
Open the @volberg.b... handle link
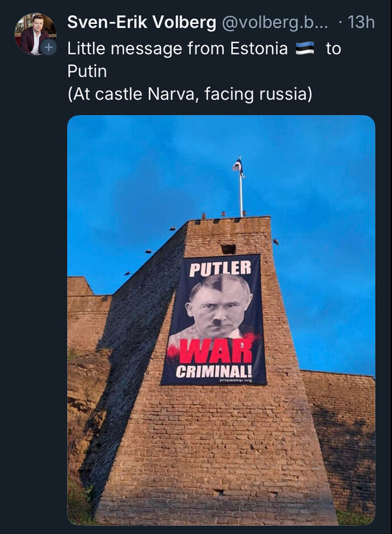tap(275, 23)
